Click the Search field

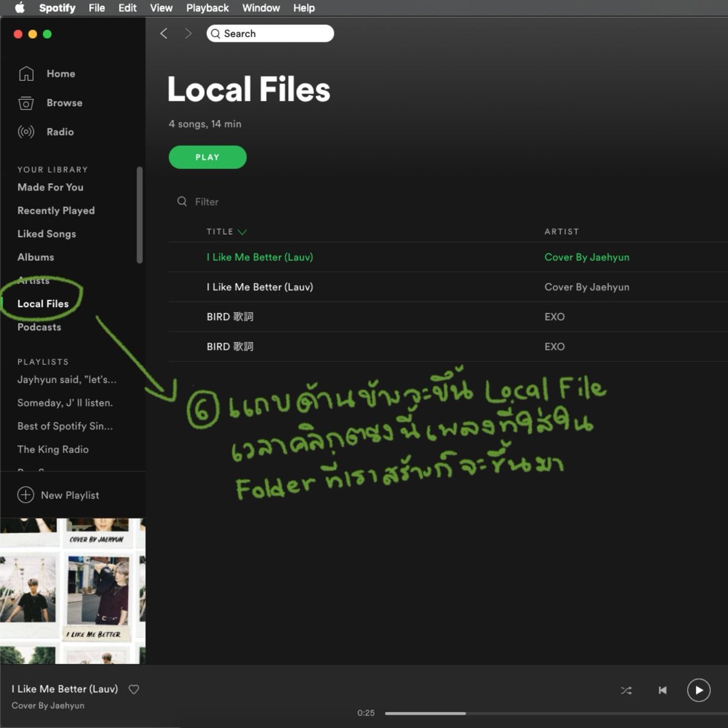(270, 33)
